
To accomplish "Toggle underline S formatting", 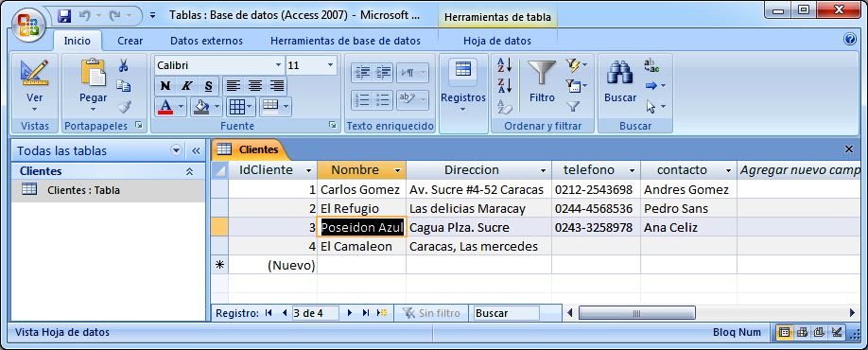I will (208, 86).
